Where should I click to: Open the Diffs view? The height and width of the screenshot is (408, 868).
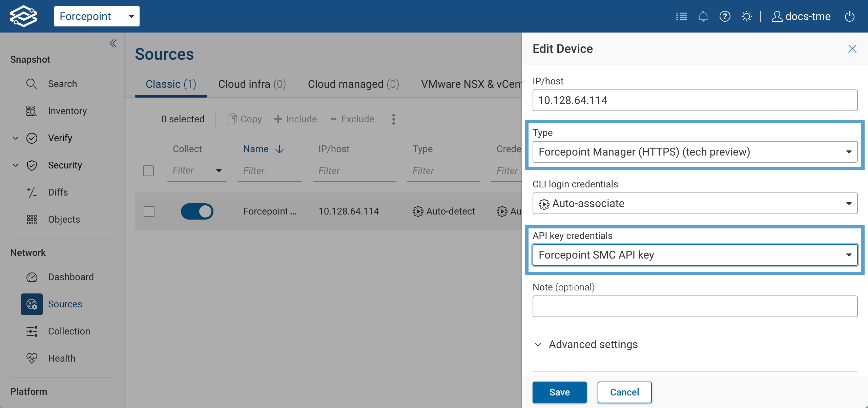click(58, 192)
